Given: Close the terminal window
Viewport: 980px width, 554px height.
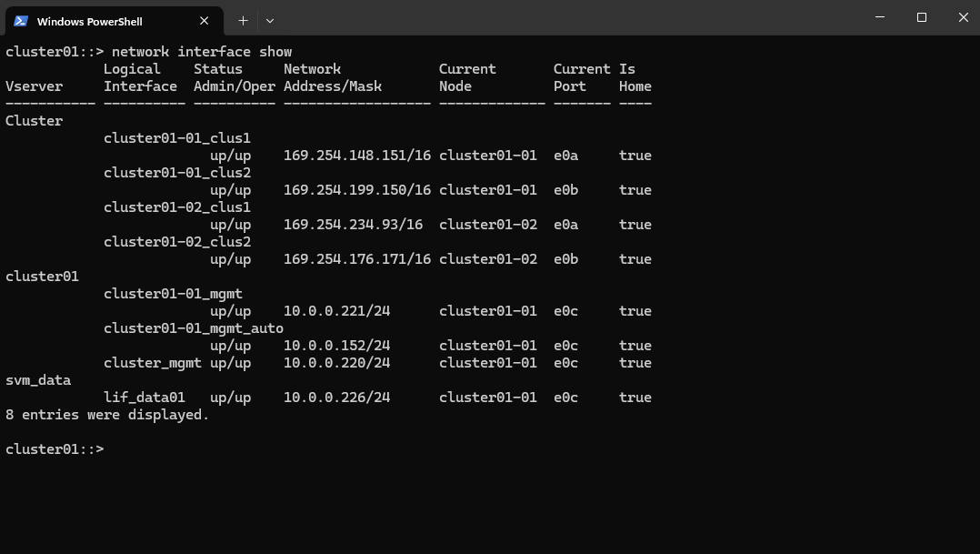Looking at the screenshot, I should [963, 17].
